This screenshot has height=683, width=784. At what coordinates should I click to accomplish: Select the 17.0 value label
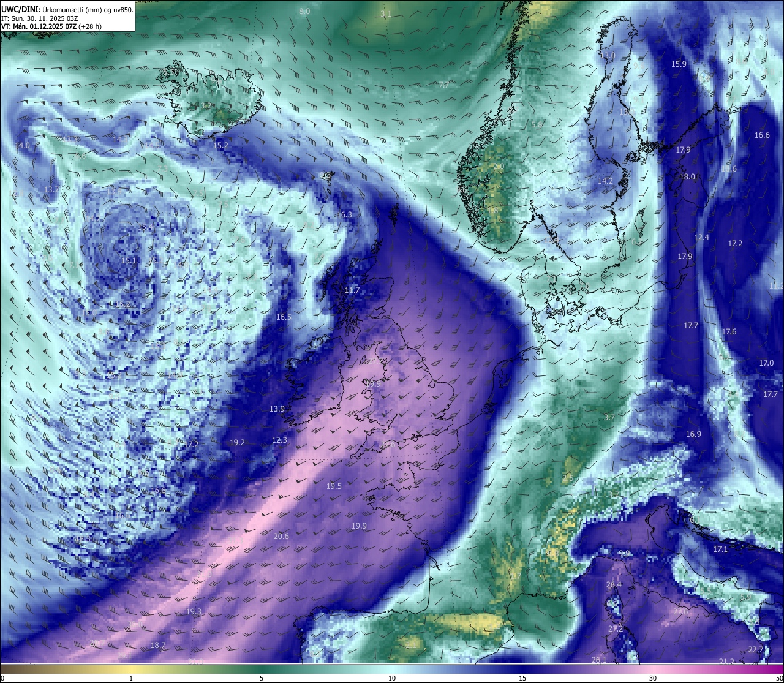[766, 363]
